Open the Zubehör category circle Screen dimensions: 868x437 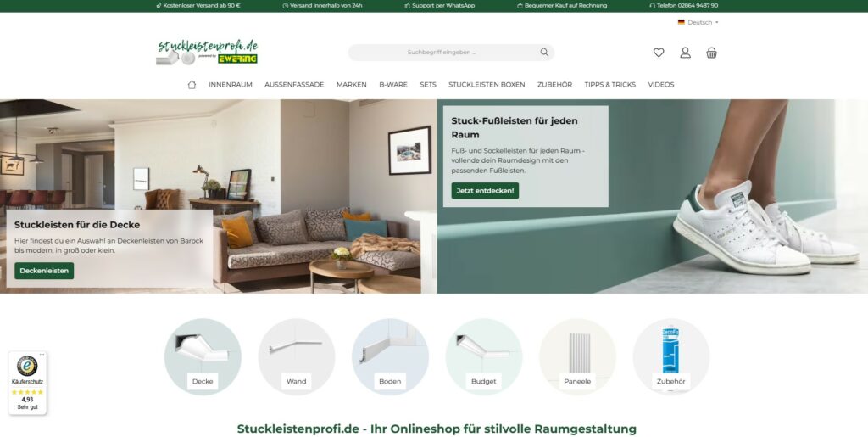point(671,356)
